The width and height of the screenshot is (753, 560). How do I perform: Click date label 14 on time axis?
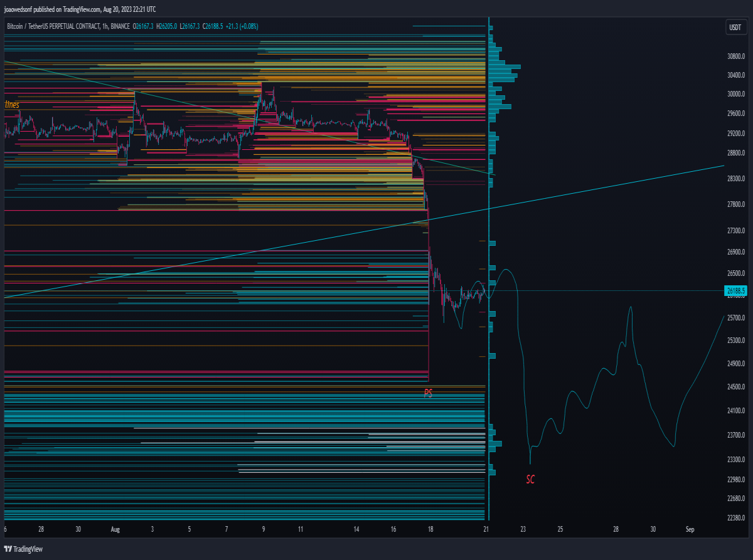[356, 530]
